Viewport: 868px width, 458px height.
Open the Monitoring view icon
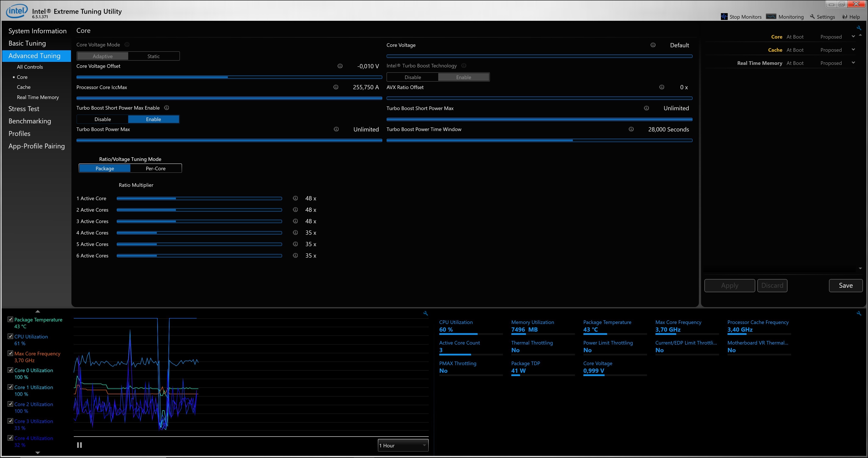(x=771, y=17)
